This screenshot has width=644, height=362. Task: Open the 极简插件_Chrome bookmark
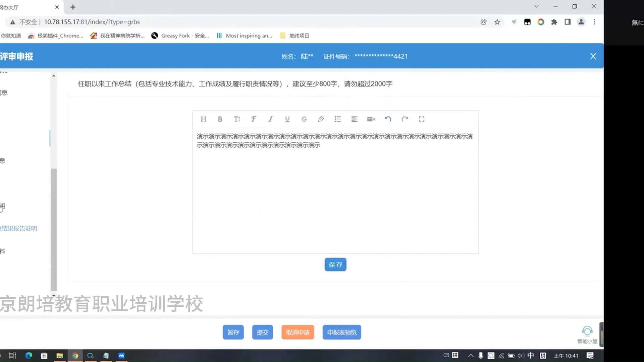pyautogui.click(x=56, y=36)
